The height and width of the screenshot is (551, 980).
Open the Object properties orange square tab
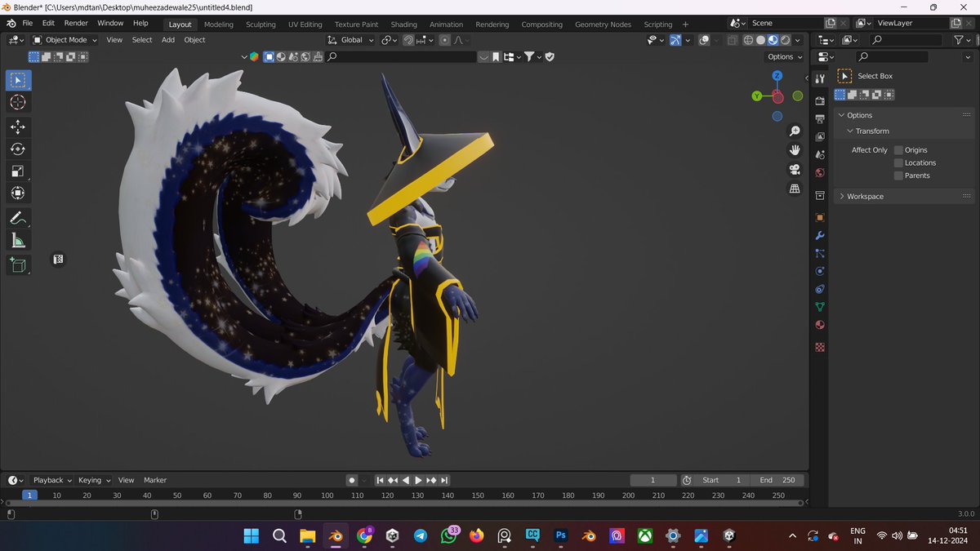click(x=820, y=217)
